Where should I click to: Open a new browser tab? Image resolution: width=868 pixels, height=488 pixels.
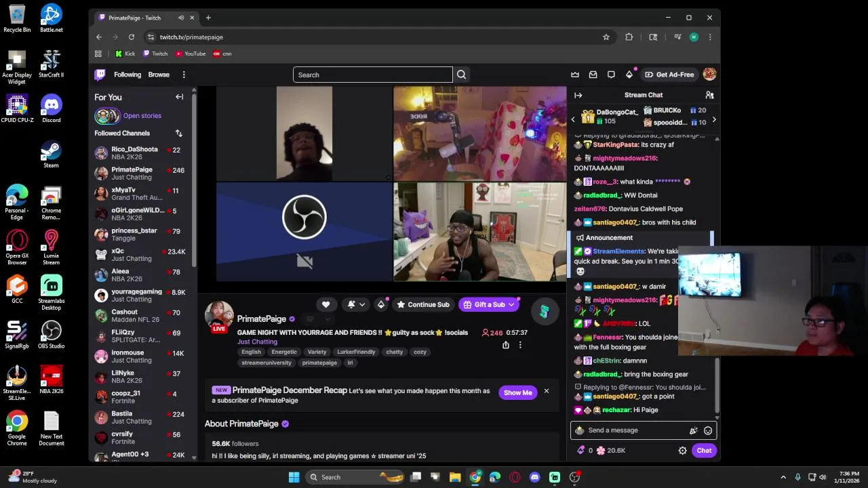[208, 18]
